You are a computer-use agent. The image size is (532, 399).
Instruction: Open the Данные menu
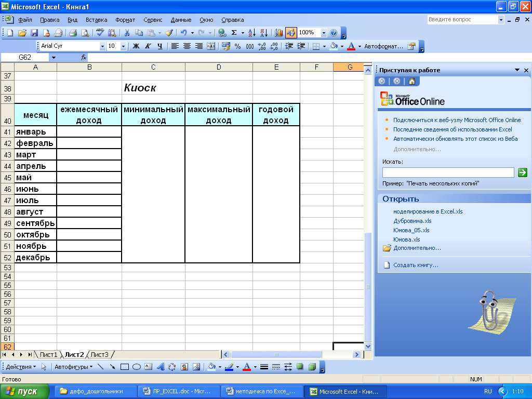181,20
